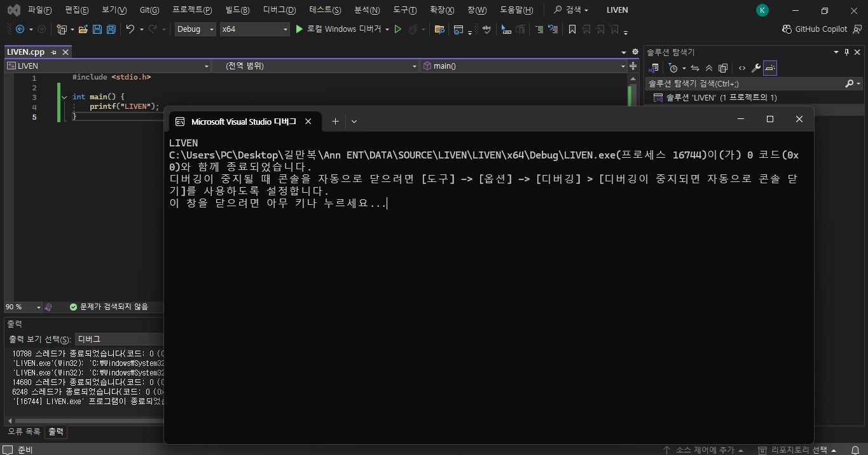Viewport: 868px width, 455px height.
Task: Click the Open File folder icon
Action: point(83,29)
